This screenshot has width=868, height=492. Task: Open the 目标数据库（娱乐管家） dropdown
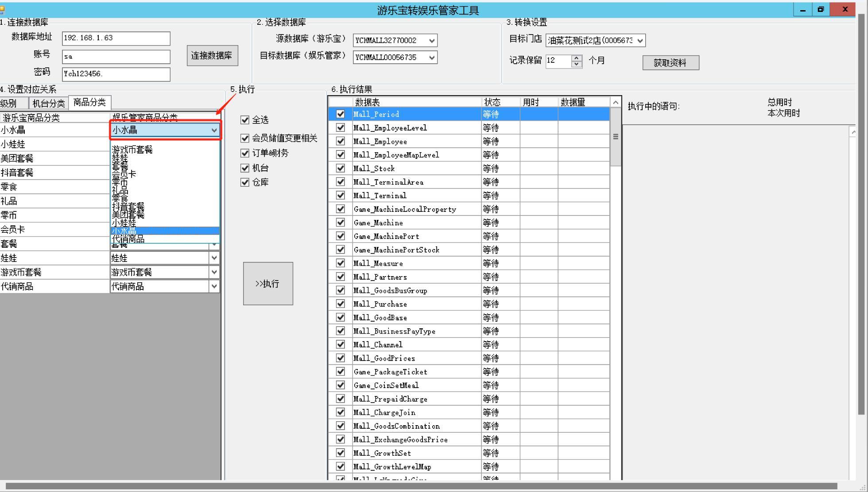pos(432,58)
